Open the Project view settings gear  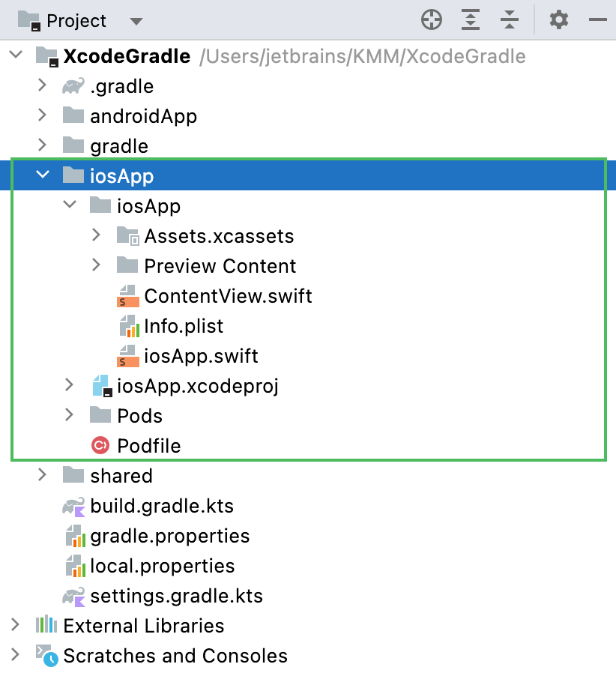tap(559, 20)
